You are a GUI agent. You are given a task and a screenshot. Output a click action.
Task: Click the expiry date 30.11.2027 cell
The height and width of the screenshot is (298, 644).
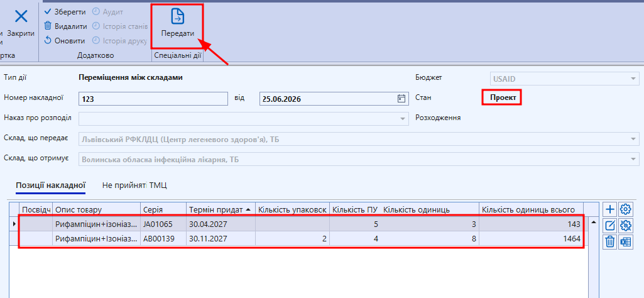coord(221,239)
